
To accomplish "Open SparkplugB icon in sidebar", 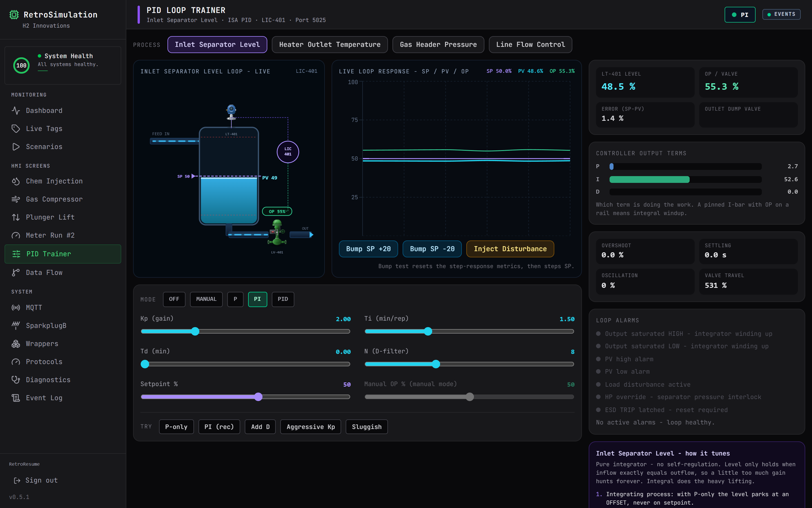I will point(16,326).
